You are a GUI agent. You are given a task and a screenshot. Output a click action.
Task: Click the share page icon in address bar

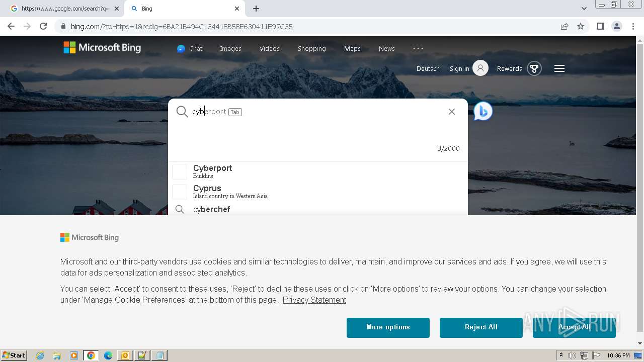[x=565, y=27]
